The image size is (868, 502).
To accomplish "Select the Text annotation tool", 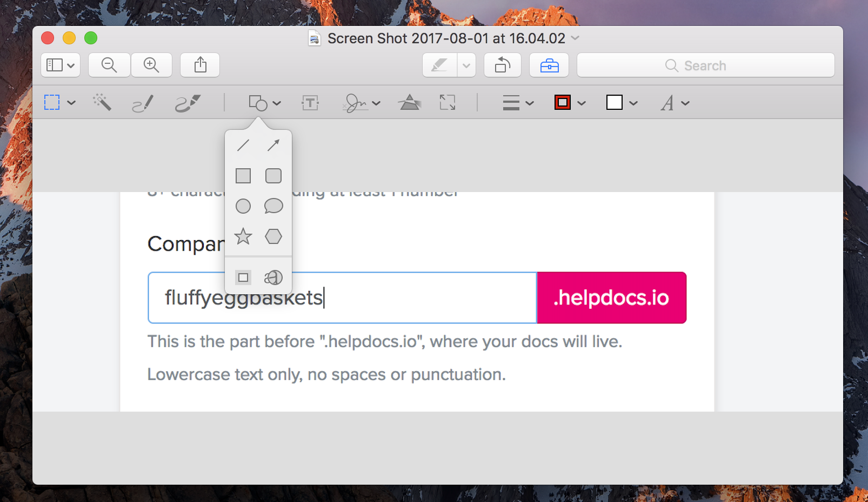I will click(310, 102).
